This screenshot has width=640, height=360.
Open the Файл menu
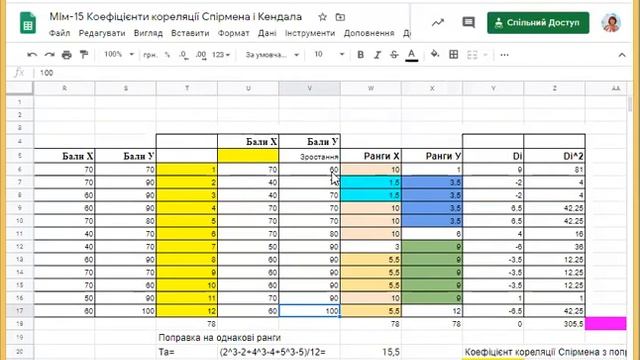point(60,33)
